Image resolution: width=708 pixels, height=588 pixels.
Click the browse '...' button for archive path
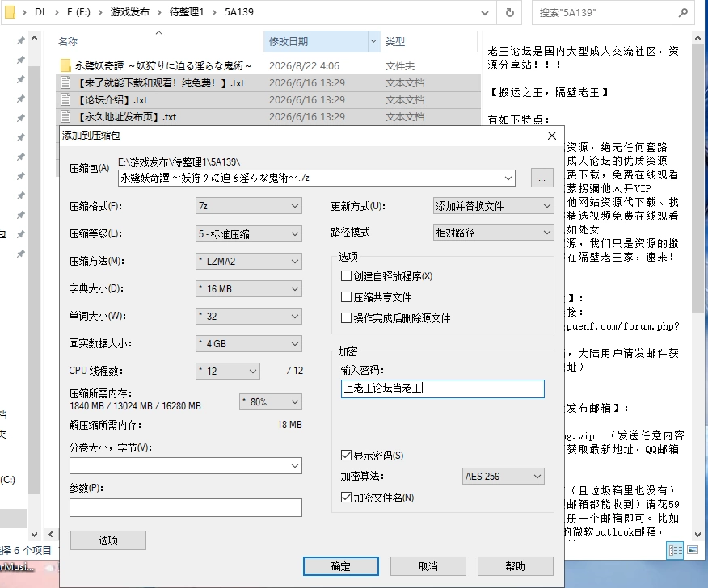pos(542,178)
